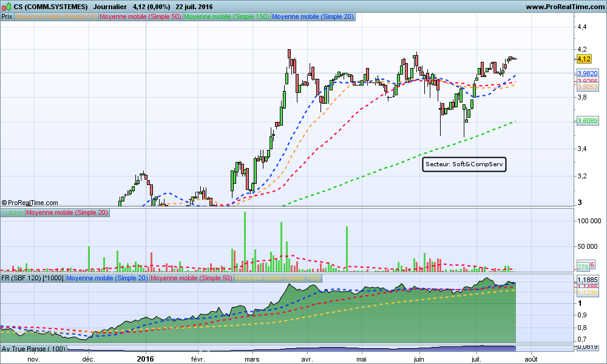This screenshot has width=607, height=364.
Task: Click the févr. label on time axis
Action: click(x=198, y=359)
